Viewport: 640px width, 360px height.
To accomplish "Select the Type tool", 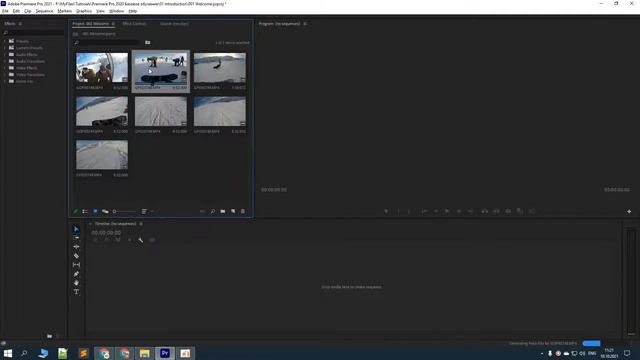I will [x=76, y=292].
